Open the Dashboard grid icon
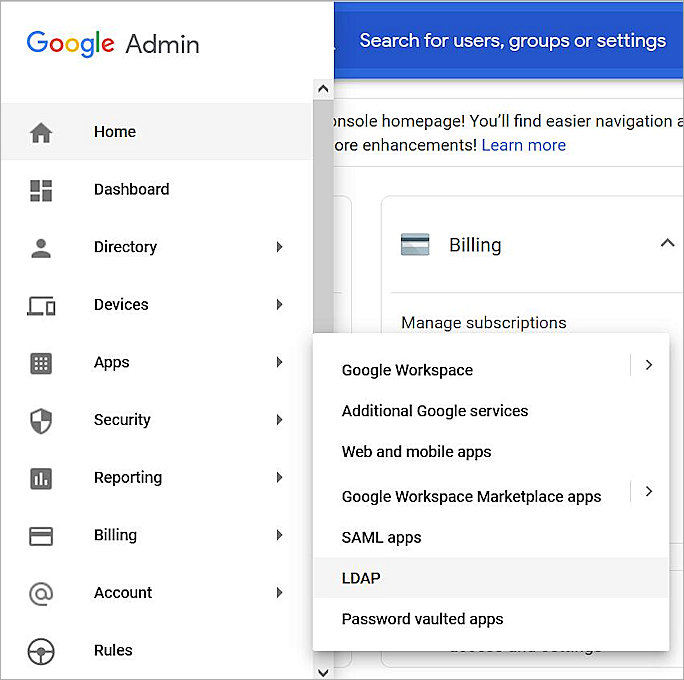Screen dimensions: 684x680 pyautogui.click(x=41, y=190)
